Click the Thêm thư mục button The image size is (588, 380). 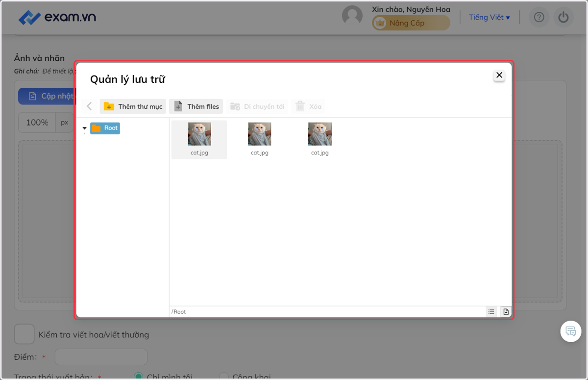[x=133, y=106]
